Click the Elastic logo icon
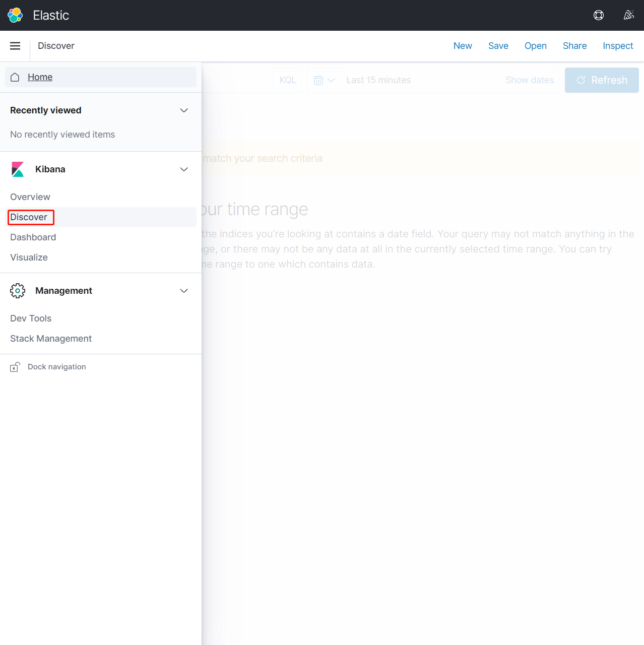Image resolution: width=644 pixels, height=645 pixels. click(15, 15)
